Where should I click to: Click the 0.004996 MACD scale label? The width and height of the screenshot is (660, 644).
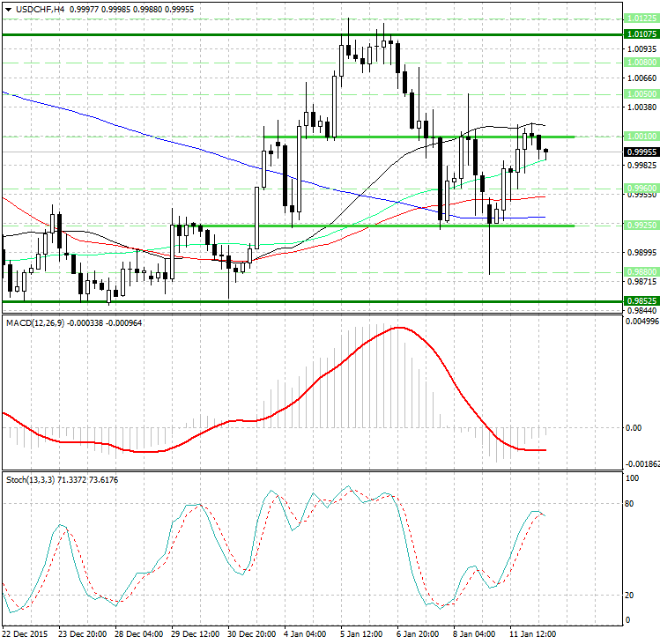pyautogui.click(x=640, y=322)
